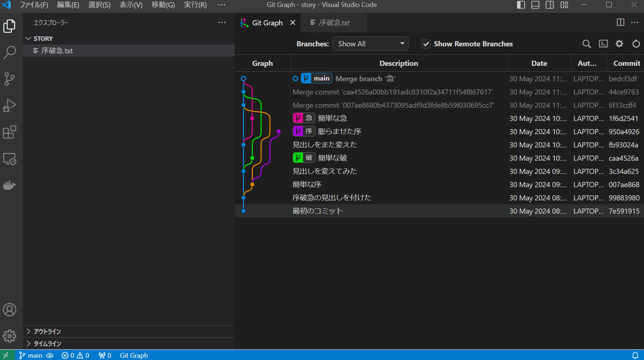644x360 pixels.
Task: Click the ports forwarded status indicator
Action: 105,355
